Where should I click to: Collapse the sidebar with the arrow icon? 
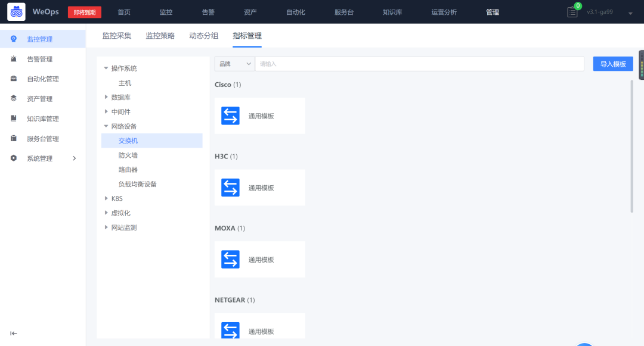pos(14,333)
